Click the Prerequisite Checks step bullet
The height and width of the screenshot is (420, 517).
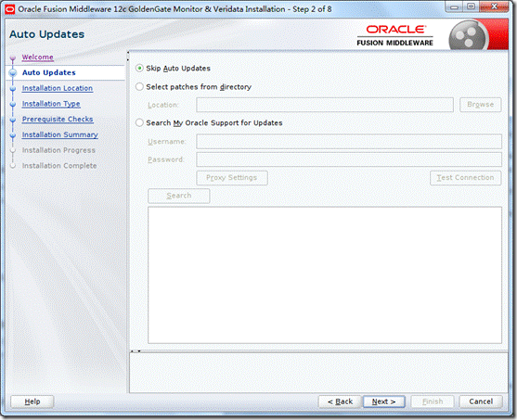pyautogui.click(x=12, y=120)
